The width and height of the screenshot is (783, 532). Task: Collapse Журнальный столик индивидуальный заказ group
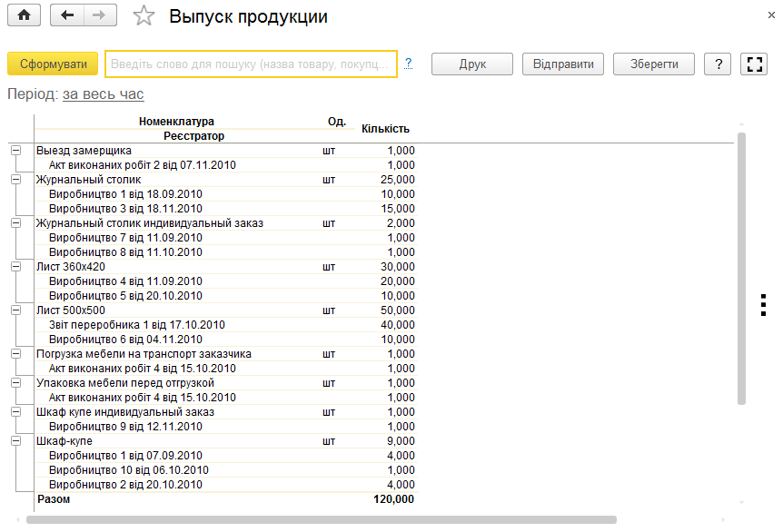tap(16, 223)
